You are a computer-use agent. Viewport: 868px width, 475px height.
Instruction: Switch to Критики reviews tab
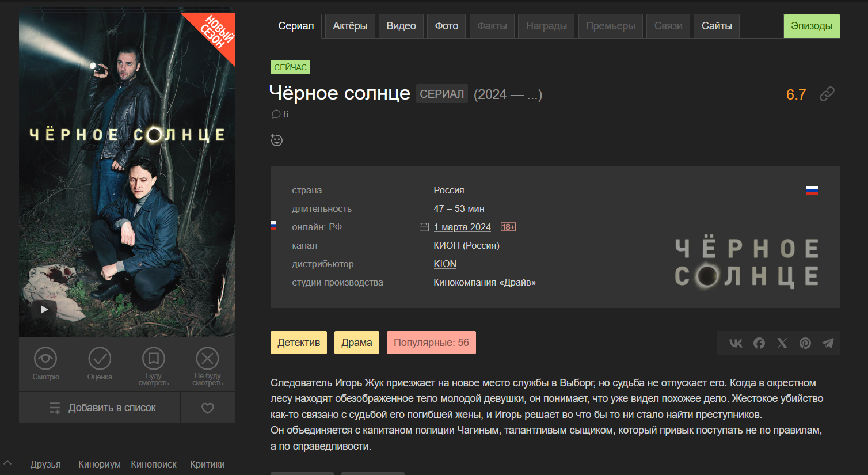[207, 464]
